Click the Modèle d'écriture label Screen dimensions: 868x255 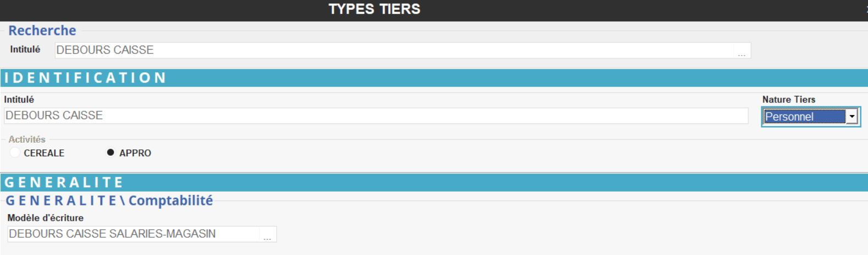click(46, 218)
